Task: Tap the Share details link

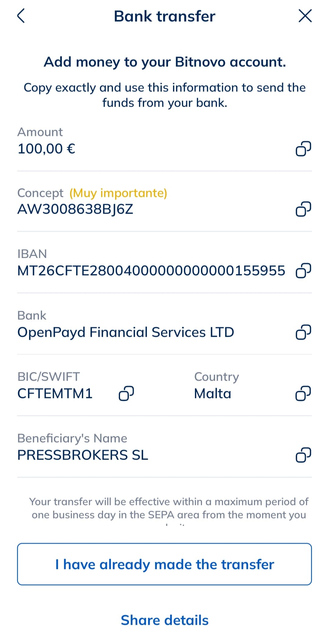Action: click(x=164, y=620)
